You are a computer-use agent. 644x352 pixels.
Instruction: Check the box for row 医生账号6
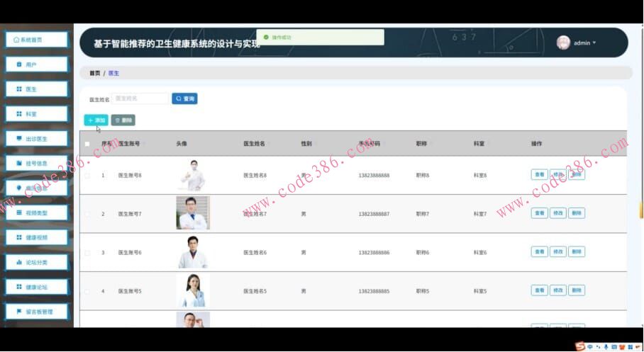(x=87, y=253)
